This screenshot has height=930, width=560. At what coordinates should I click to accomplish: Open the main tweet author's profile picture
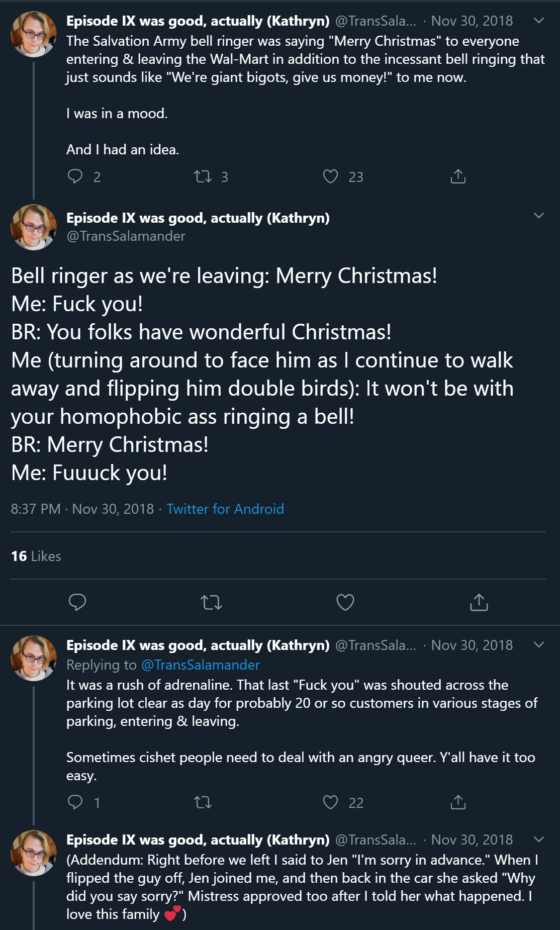(34, 227)
